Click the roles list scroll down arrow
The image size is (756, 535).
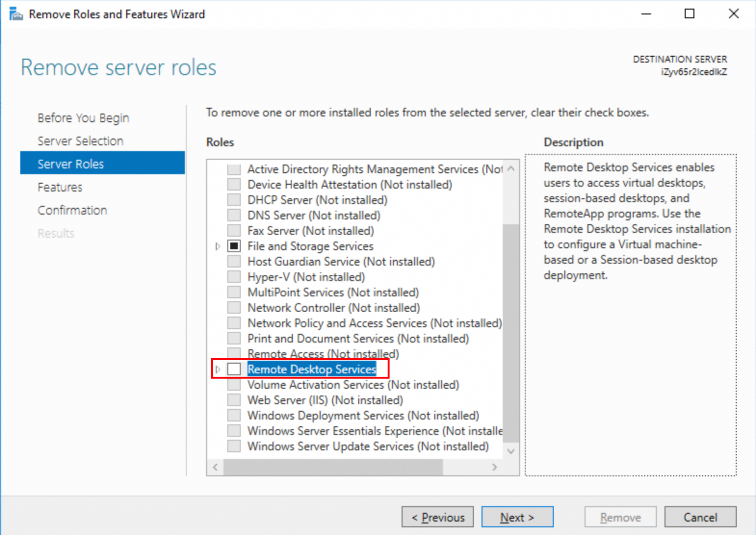[511, 451]
